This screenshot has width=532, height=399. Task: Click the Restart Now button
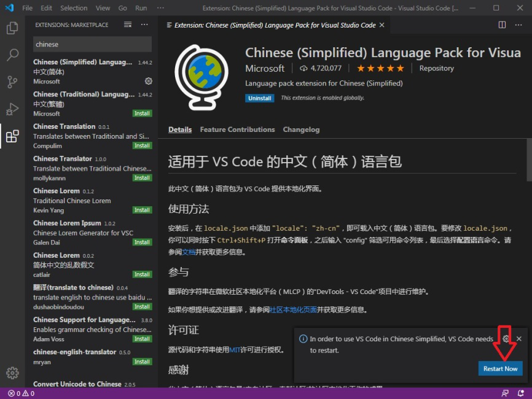coord(501,368)
